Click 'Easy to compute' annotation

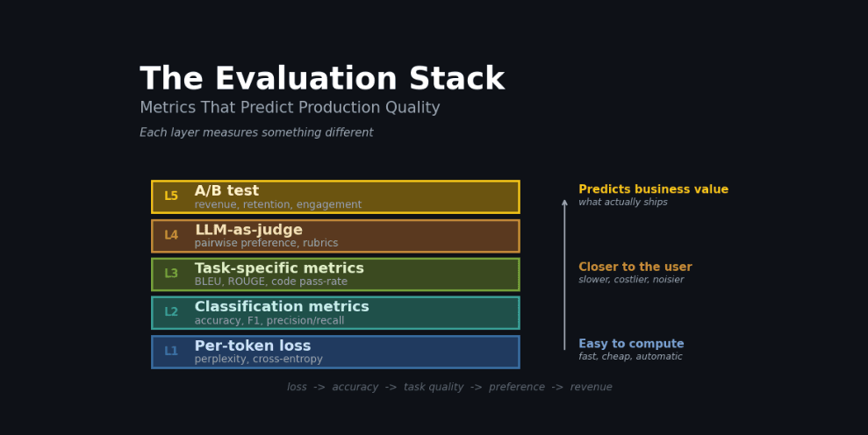click(631, 344)
